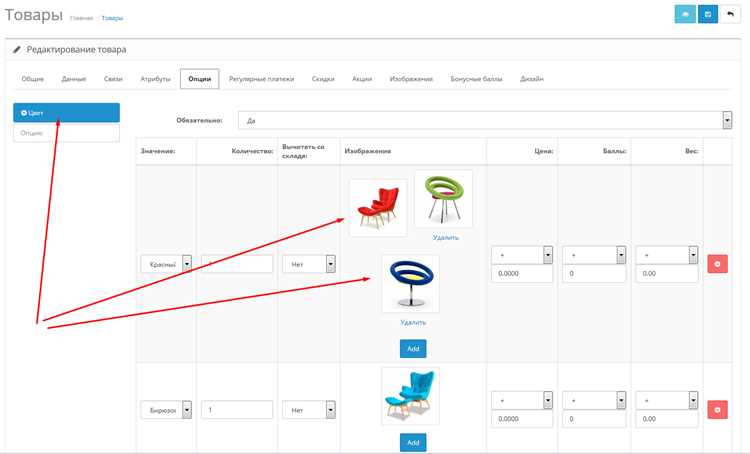Image resolution: width=750 pixels, height=454 pixels.
Task: Open points prefix dropdown in Бирюзовый row
Action: [594, 400]
